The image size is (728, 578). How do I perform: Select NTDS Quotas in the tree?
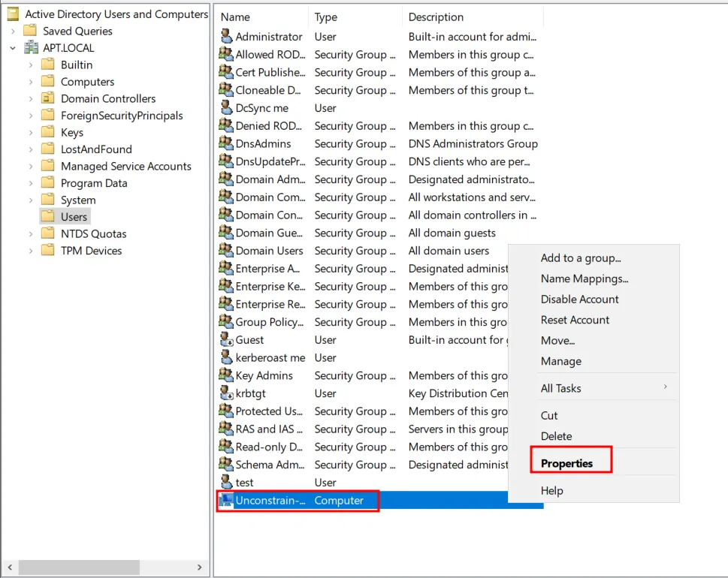tap(93, 233)
